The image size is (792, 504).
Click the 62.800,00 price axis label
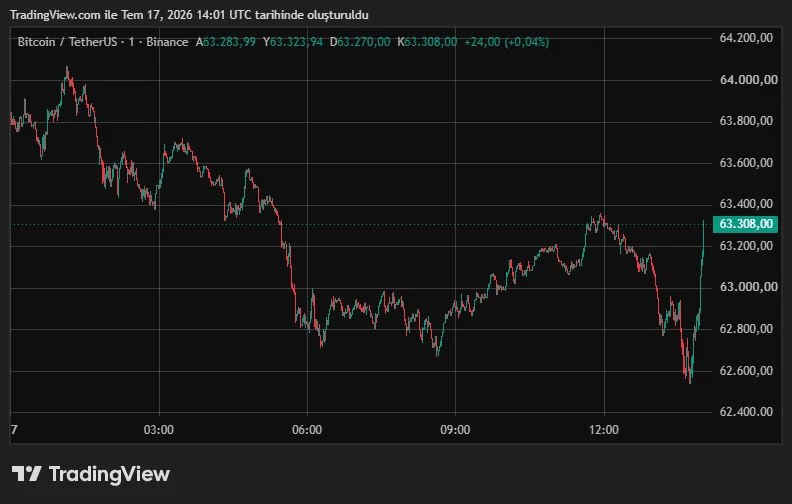pyautogui.click(x=746, y=329)
